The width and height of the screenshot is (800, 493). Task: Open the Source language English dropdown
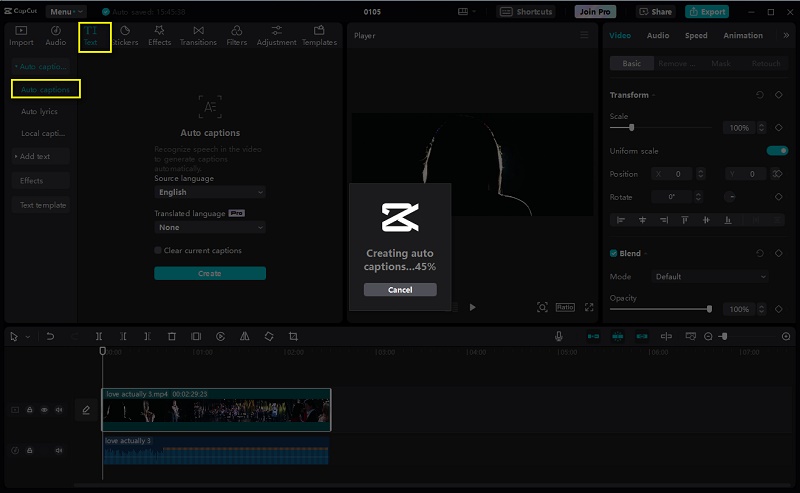pyautogui.click(x=210, y=192)
